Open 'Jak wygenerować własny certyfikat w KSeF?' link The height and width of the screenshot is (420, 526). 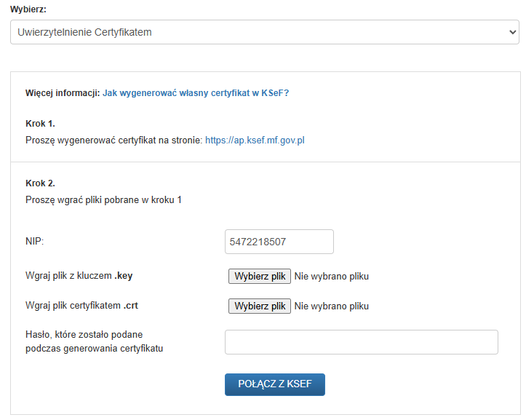196,93
